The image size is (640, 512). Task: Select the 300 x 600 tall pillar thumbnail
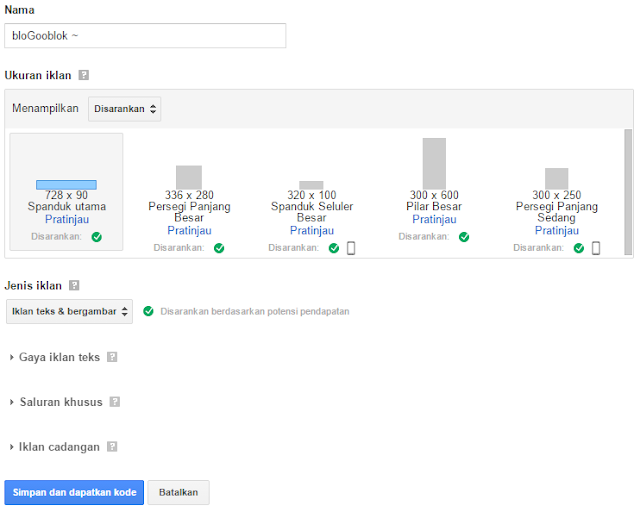(434, 164)
